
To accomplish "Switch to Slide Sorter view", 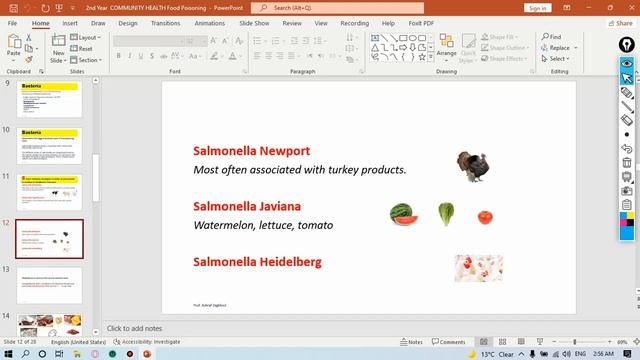I will coord(502,342).
